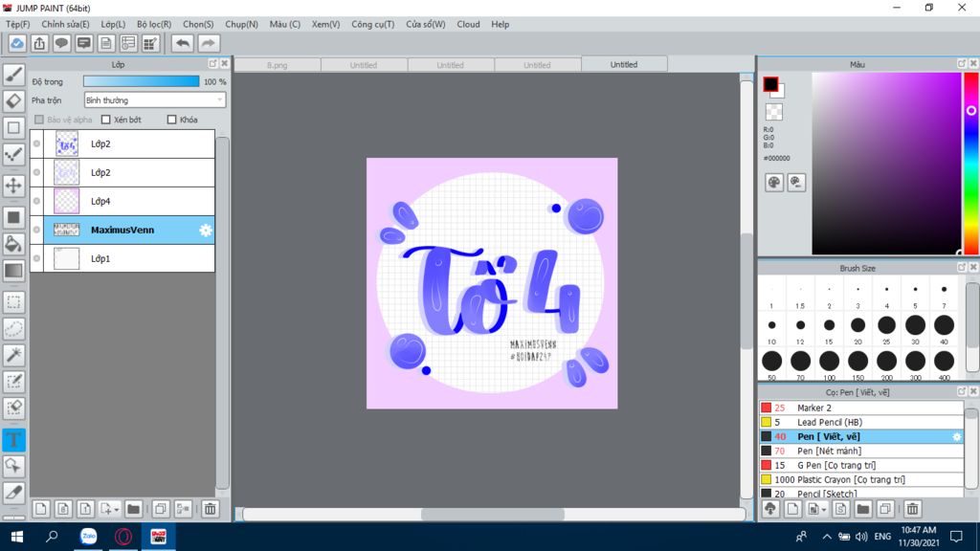Click the cloud download brush icon
The image size is (980, 551).
tap(770, 509)
